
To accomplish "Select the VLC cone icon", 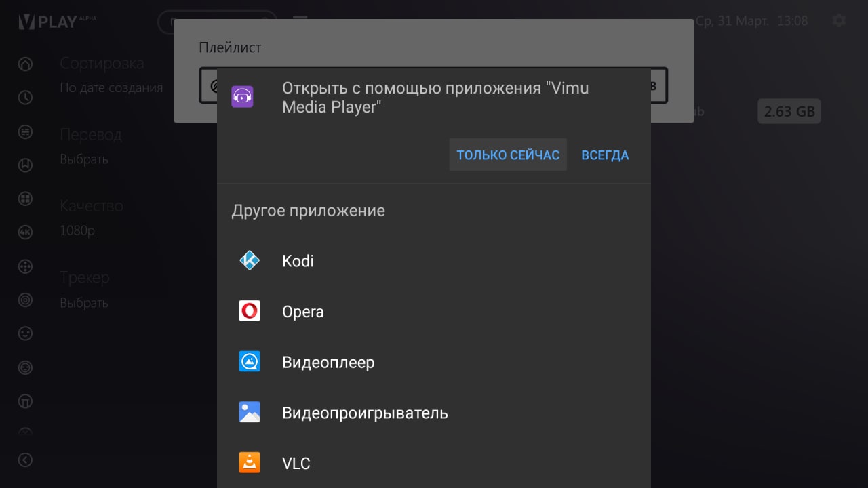I will [250, 463].
